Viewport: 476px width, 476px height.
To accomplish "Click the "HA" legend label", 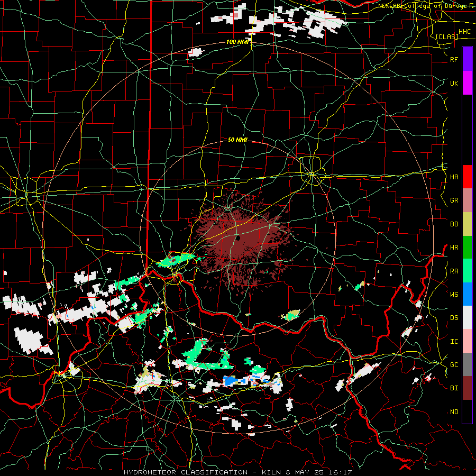I will [454, 177].
